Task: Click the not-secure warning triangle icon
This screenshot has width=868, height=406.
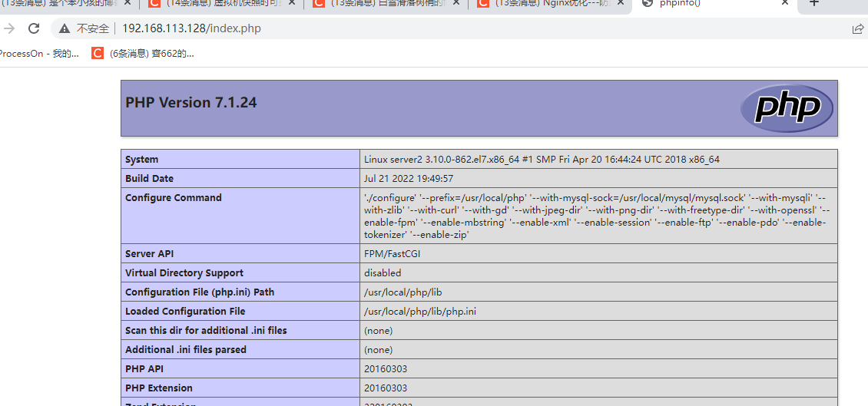Action: [65, 28]
